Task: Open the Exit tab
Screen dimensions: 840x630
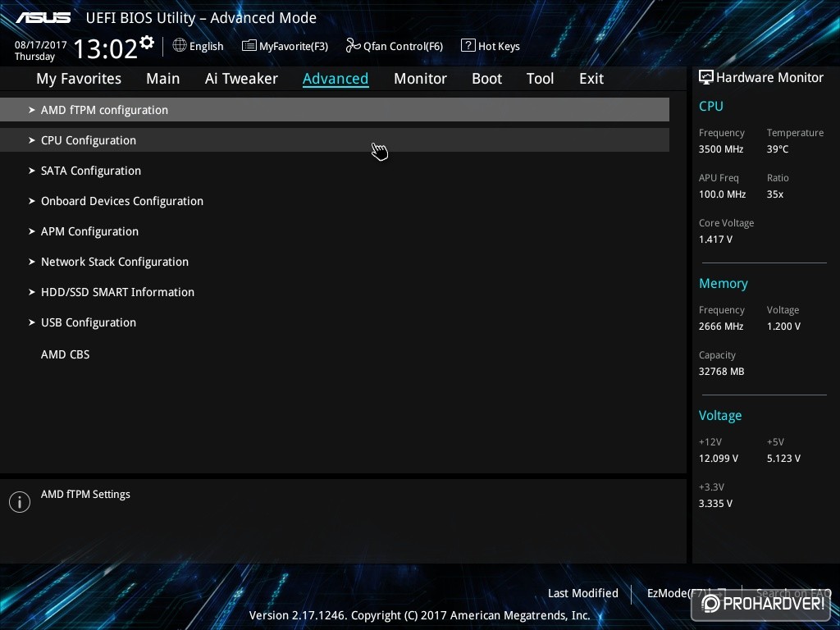Action: [591, 79]
